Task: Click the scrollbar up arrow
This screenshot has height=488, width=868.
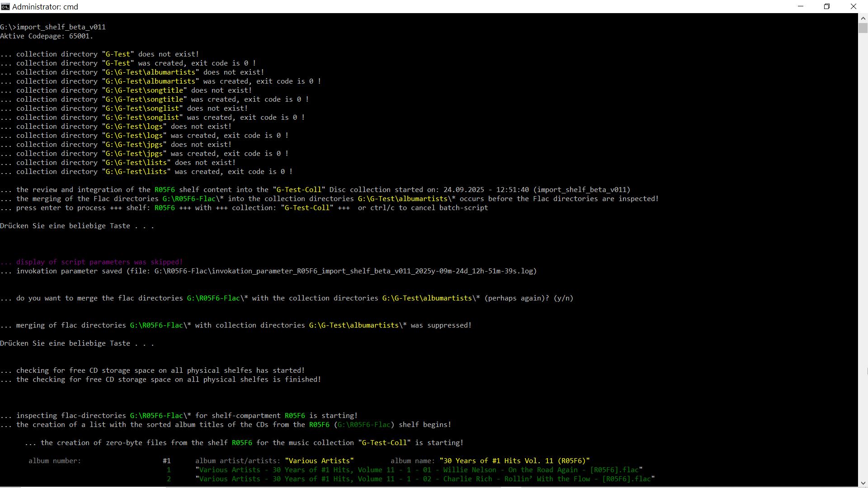Action: point(863,18)
